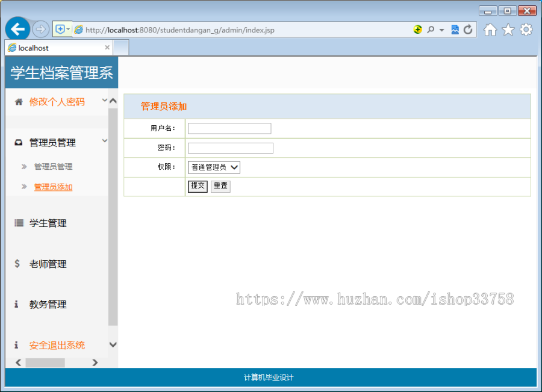The height and width of the screenshot is (392, 542).
Task: Click the sidebar horizontal scroll left arrow
Action: click(x=18, y=362)
